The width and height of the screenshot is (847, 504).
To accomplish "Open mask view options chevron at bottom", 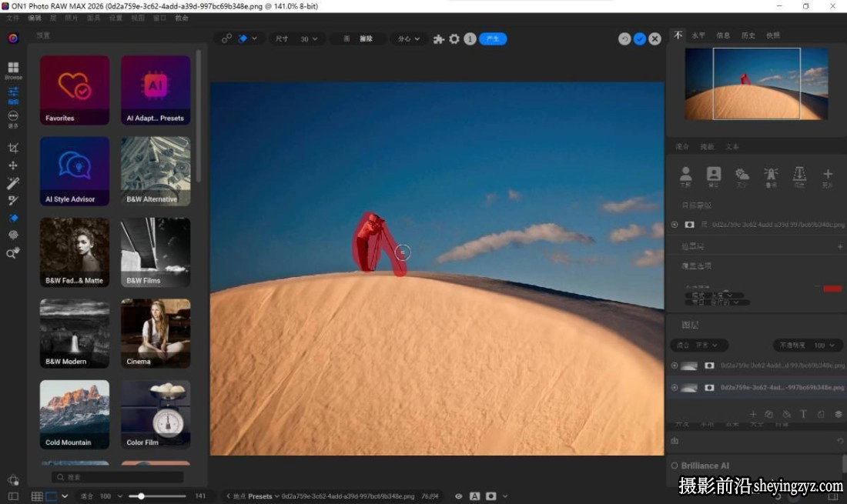I will click(505, 496).
